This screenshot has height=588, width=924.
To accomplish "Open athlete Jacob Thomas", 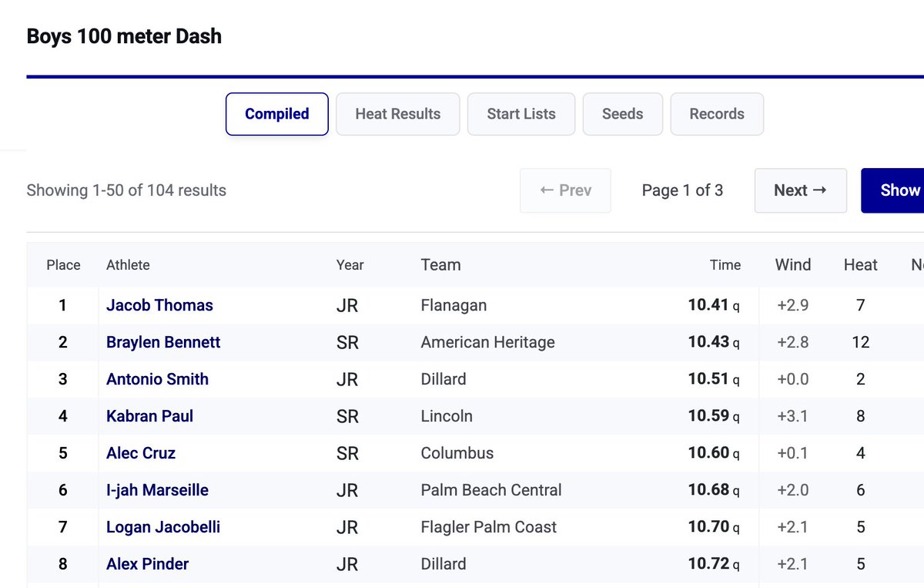I will pos(159,305).
